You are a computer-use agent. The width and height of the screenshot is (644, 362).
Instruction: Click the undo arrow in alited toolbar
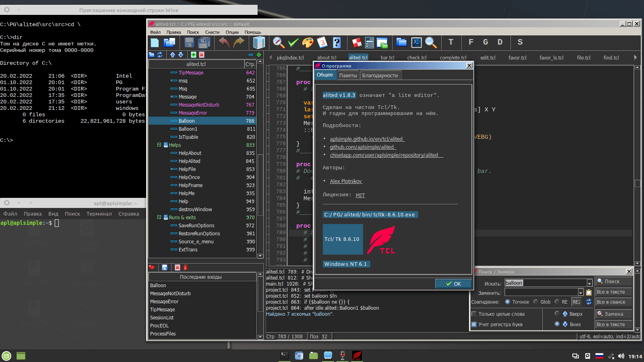224,42
